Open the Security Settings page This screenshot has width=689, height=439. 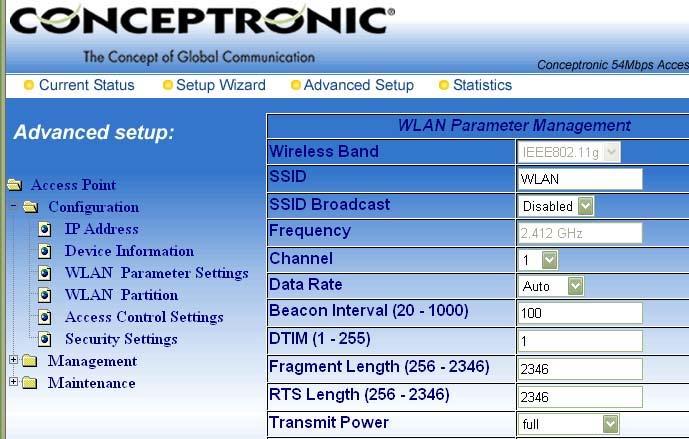[121, 339]
